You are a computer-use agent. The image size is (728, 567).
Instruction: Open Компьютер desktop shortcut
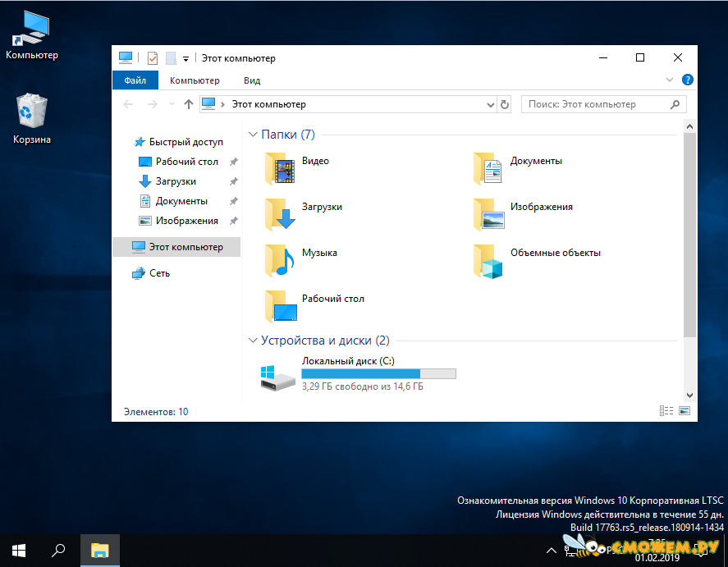(32, 34)
